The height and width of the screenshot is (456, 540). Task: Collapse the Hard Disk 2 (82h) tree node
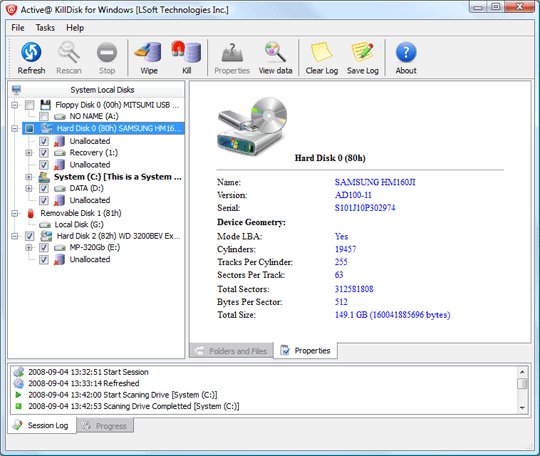pyautogui.click(x=14, y=236)
